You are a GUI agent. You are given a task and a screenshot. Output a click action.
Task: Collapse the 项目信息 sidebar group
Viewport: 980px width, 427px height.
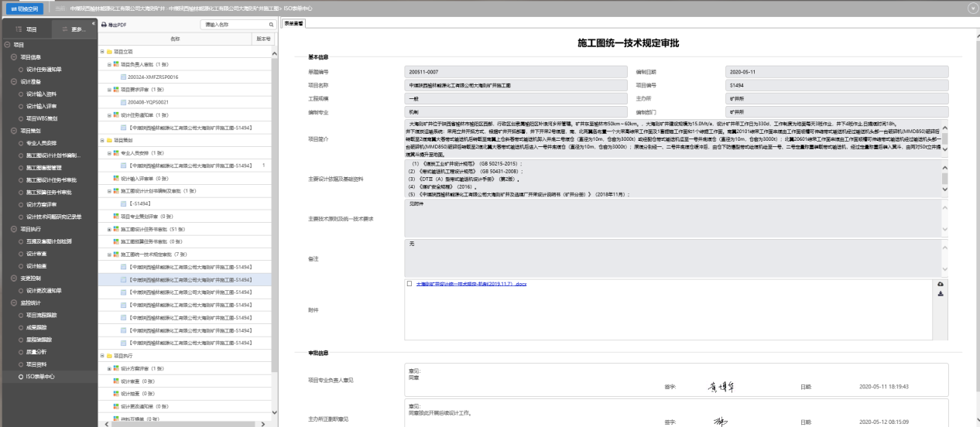(13, 57)
